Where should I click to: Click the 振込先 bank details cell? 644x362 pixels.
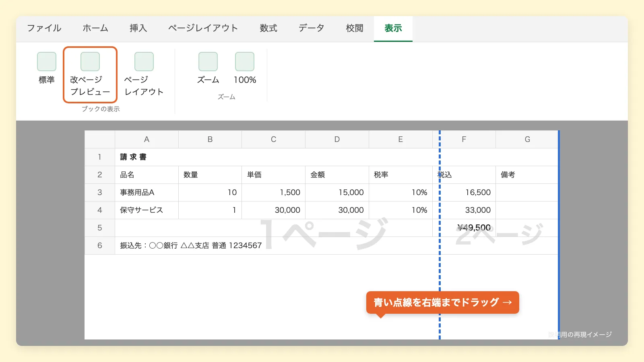[x=337, y=245]
